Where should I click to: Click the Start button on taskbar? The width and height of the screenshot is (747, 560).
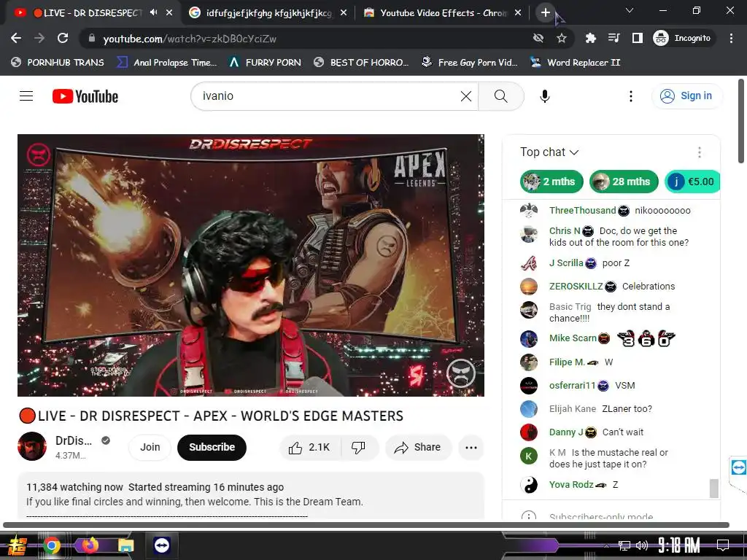coord(17,545)
